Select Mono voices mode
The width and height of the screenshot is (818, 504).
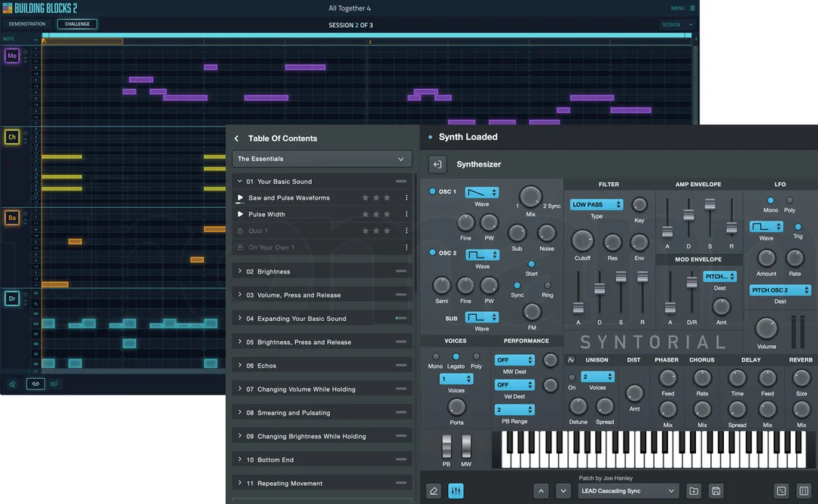click(x=435, y=357)
